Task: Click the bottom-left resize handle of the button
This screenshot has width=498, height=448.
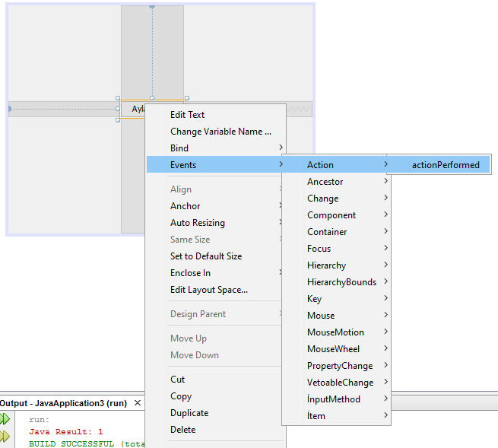Action: [x=118, y=120]
